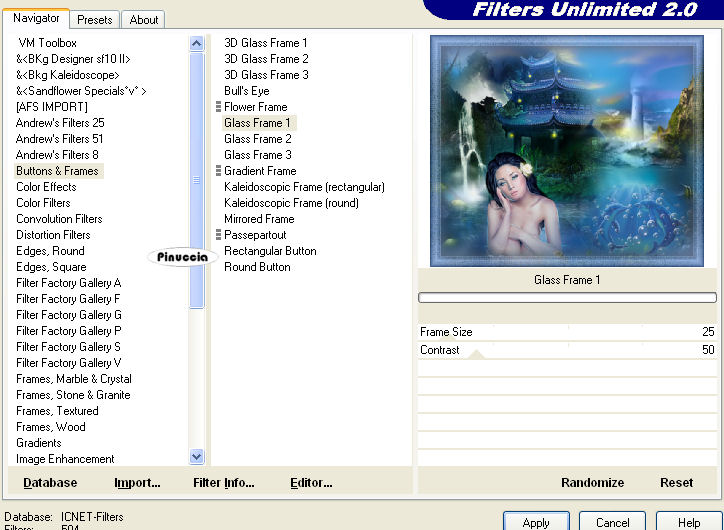
Task: Click the category list scroll-up arrow
Action: coord(196,44)
